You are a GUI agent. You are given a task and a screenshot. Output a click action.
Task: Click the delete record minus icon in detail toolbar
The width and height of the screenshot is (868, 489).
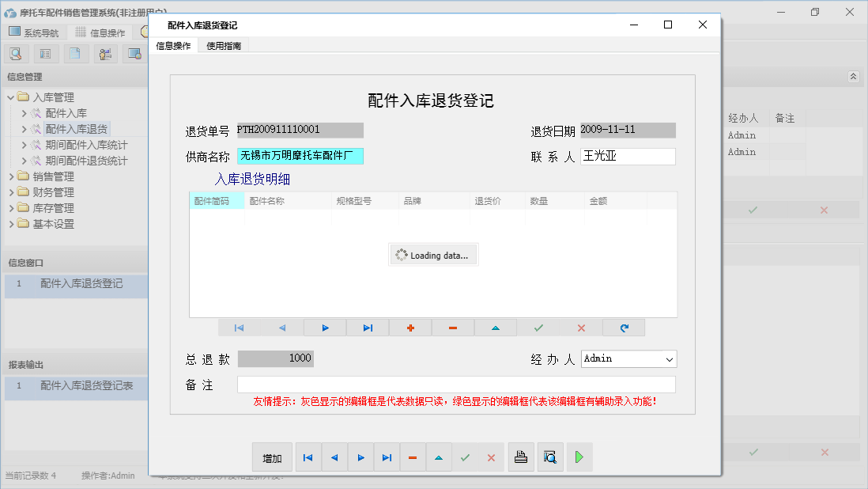453,327
